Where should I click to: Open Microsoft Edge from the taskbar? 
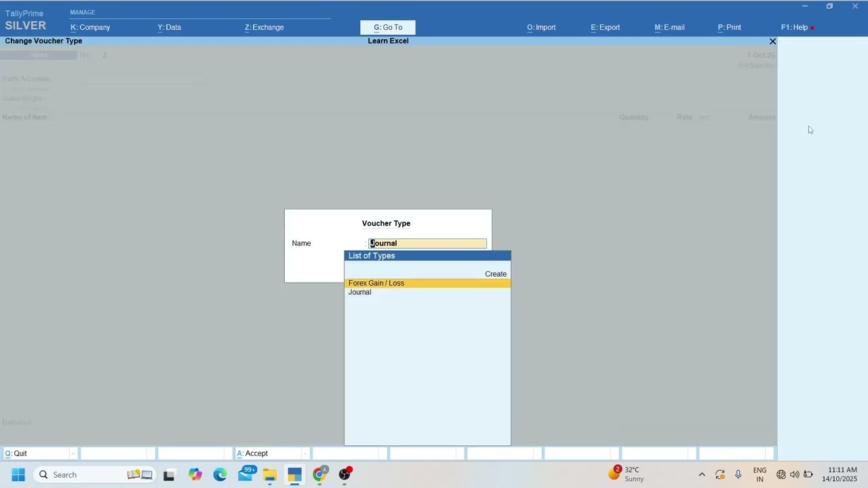[x=220, y=474]
